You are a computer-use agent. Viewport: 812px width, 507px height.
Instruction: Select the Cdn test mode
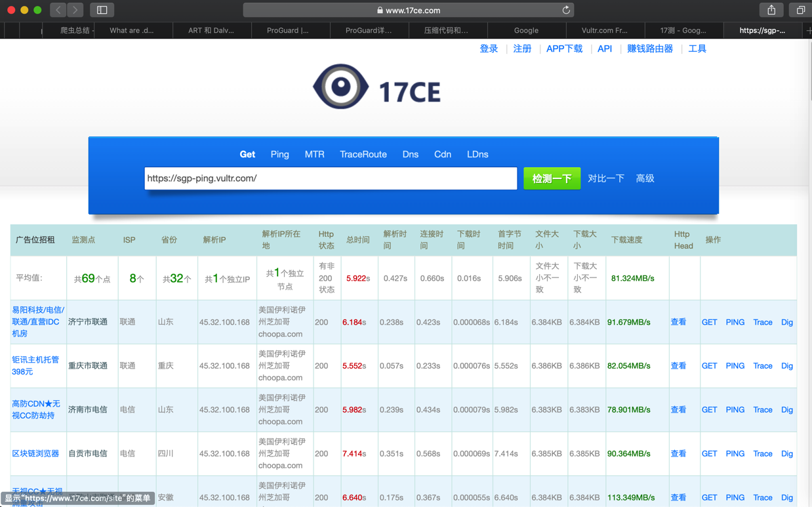pyautogui.click(x=442, y=154)
